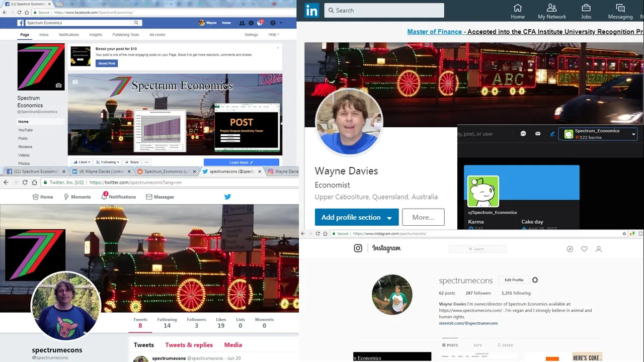Viewport: 644px width, 362px height.
Task: Click camera icon on Facebook page profile picture
Action: pyautogui.click(x=58, y=85)
